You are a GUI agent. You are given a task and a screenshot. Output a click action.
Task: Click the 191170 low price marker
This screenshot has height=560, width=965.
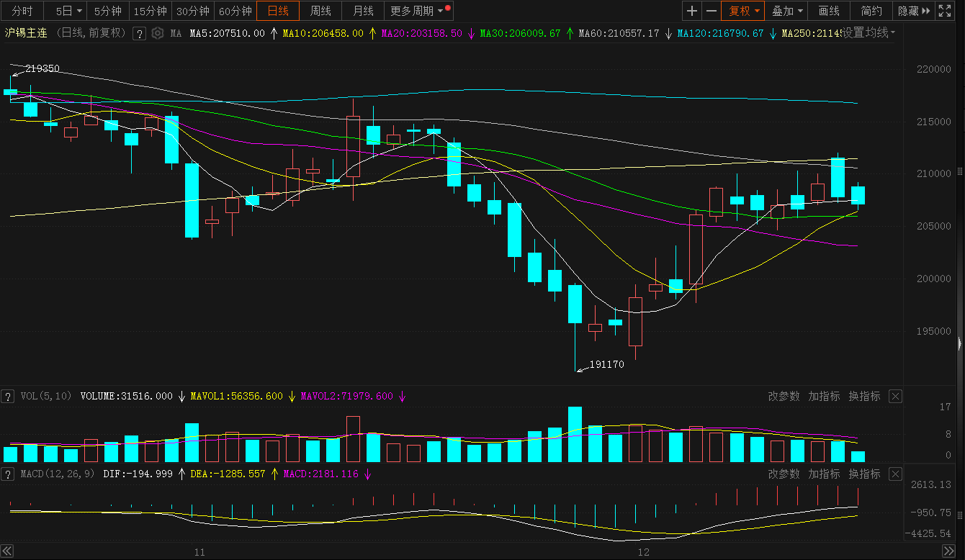tap(606, 364)
